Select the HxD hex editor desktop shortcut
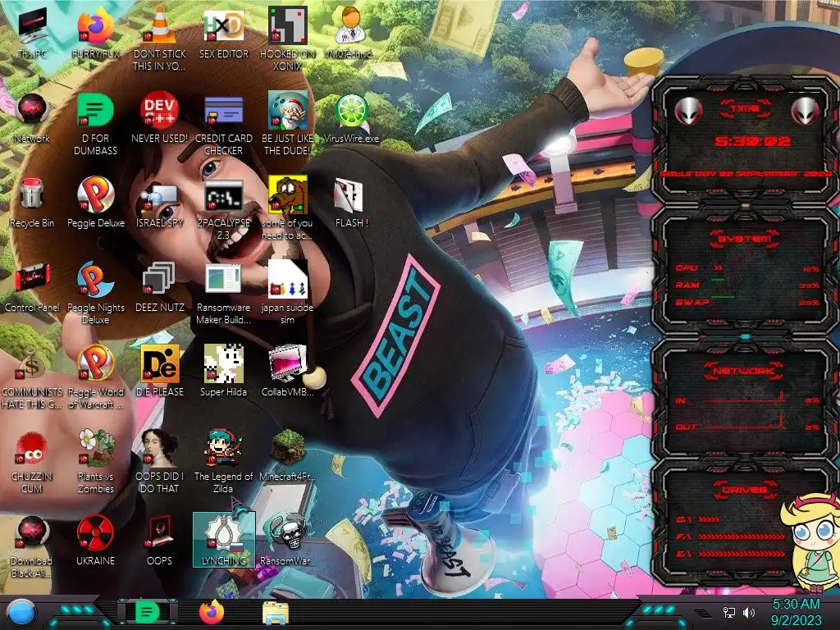Screen dimensions: 840x630 pos(223,33)
